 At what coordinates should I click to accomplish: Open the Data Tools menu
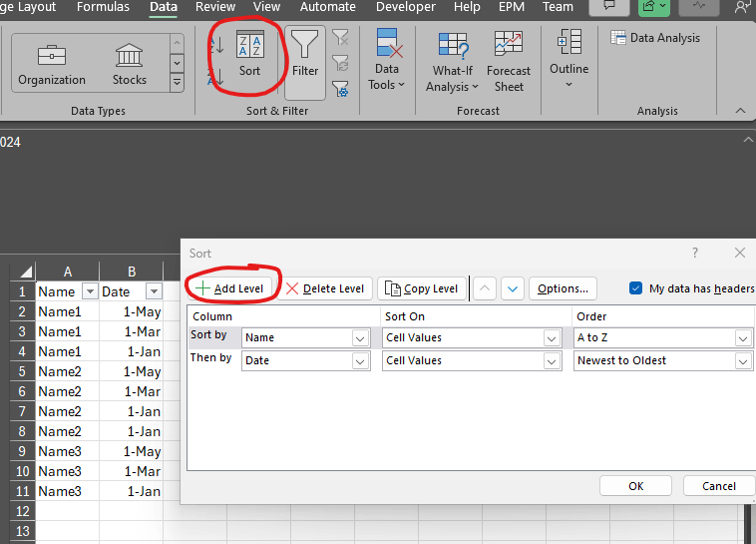(x=386, y=59)
